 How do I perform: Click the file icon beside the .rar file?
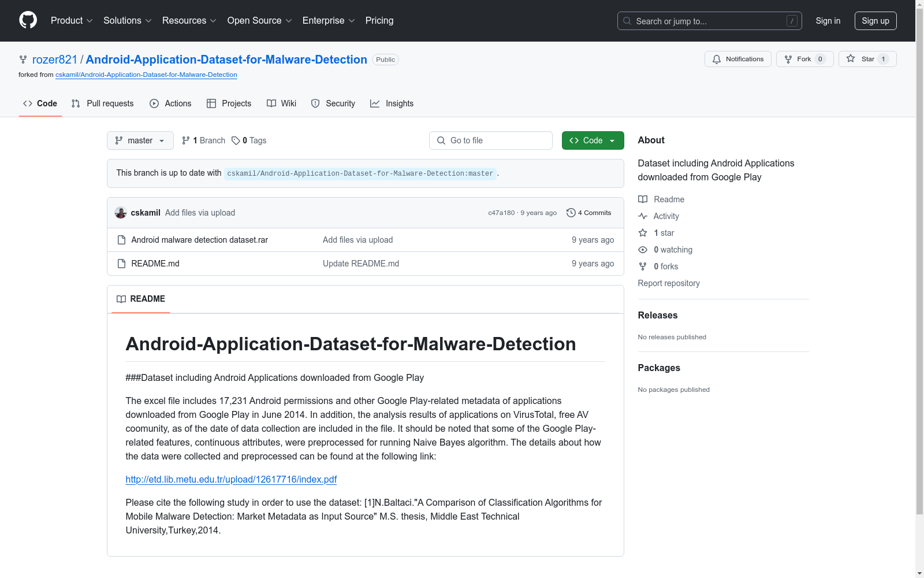pyautogui.click(x=121, y=240)
